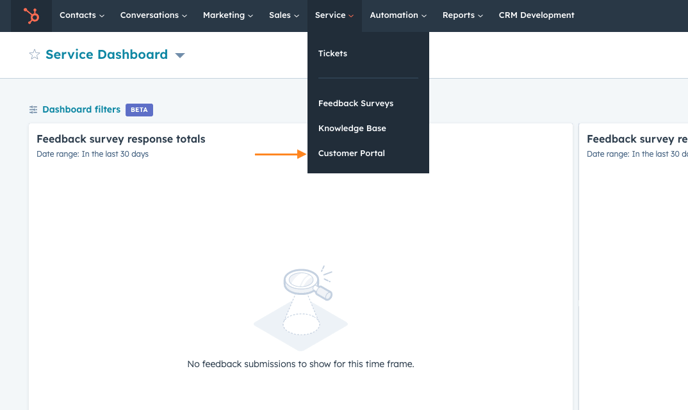
Task: Choose Feedback Surveys menu entry
Action: point(356,104)
